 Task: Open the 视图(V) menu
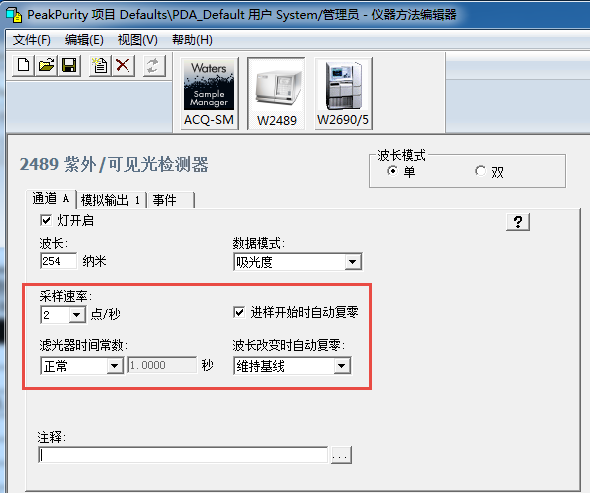(137, 40)
